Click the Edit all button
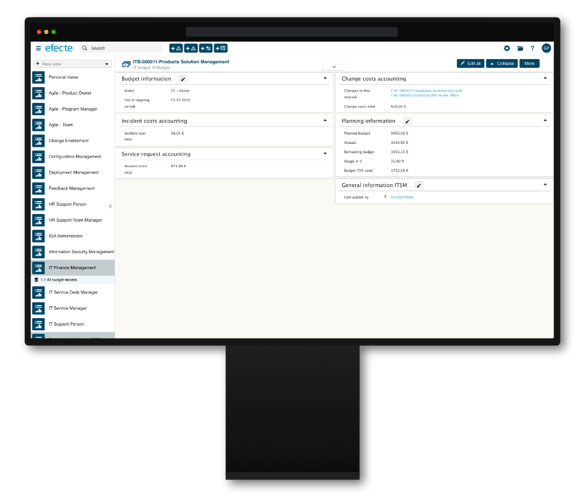 470,63
